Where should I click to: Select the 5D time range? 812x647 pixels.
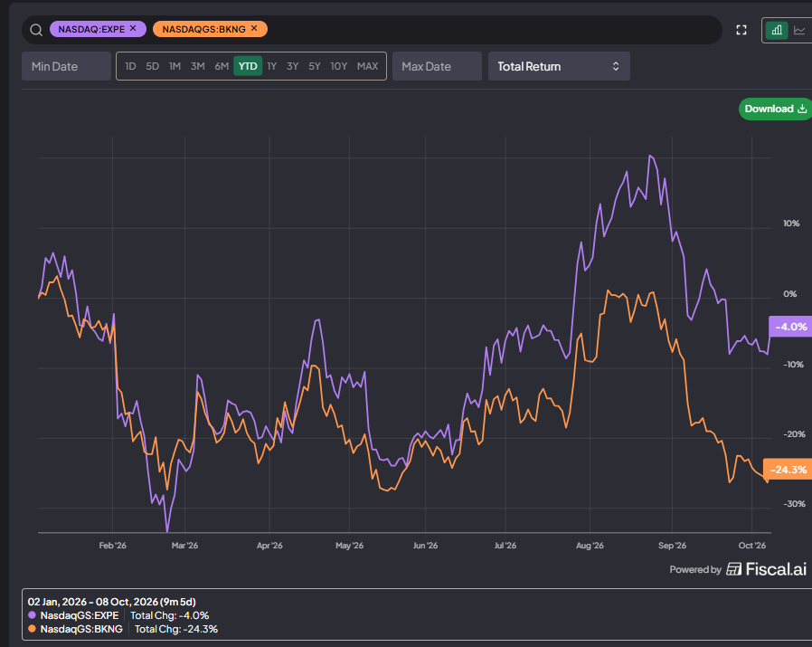(x=152, y=66)
